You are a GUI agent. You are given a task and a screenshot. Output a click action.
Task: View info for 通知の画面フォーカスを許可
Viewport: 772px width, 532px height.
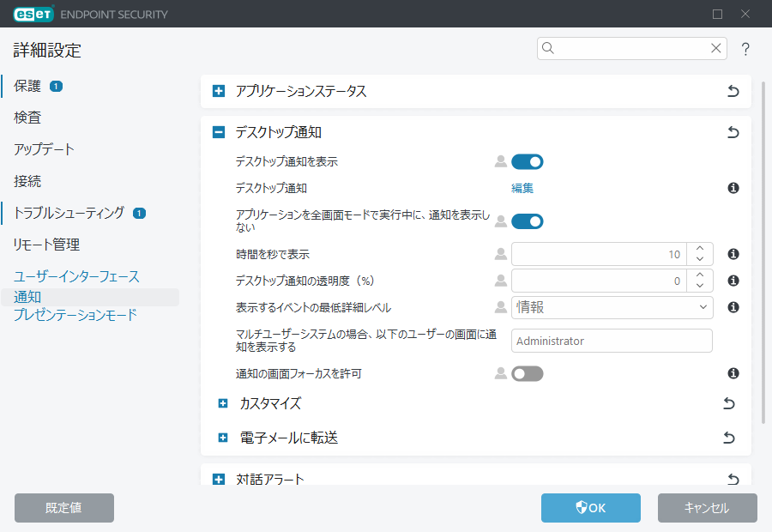pos(733,372)
